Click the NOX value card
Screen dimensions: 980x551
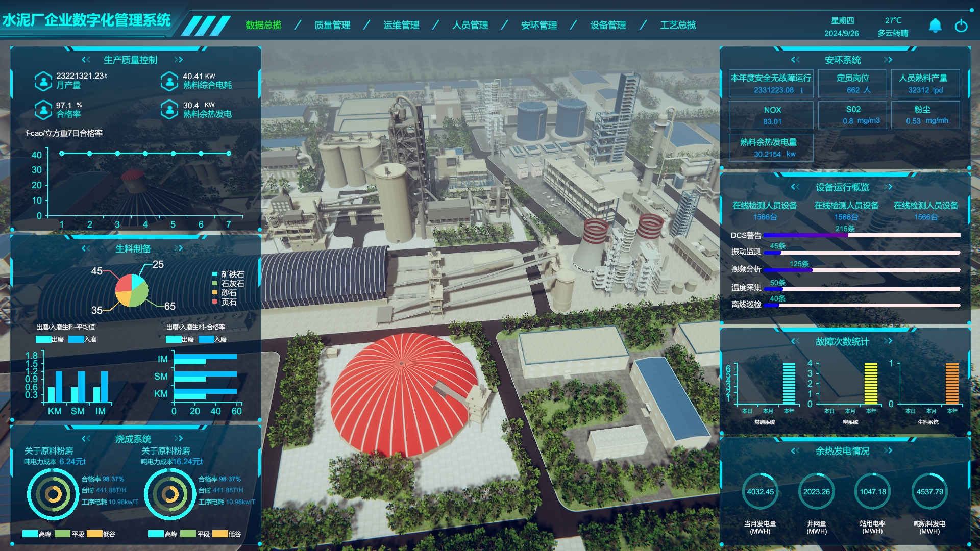click(x=771, y=115)
